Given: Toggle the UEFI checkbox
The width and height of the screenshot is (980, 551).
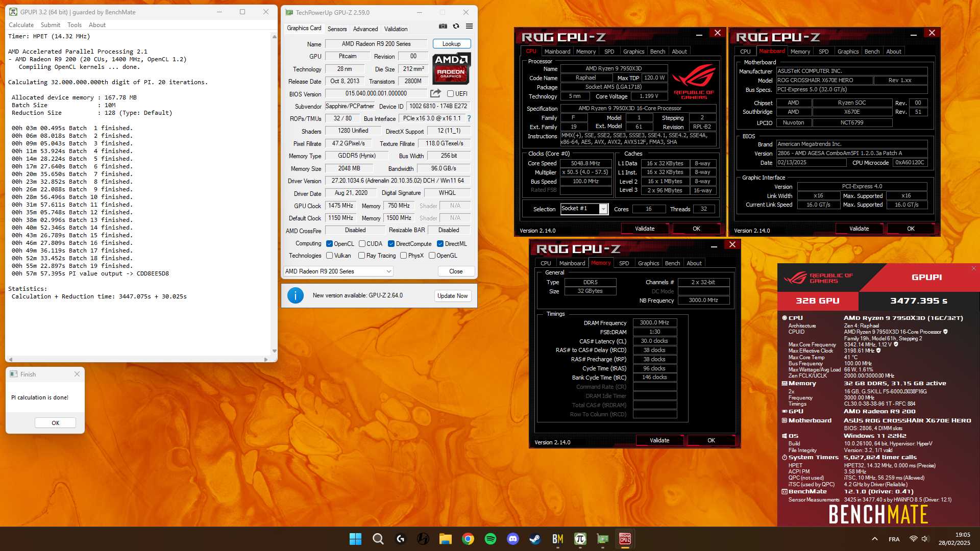Looking at the screenshot, I should [x=450, y=94].
